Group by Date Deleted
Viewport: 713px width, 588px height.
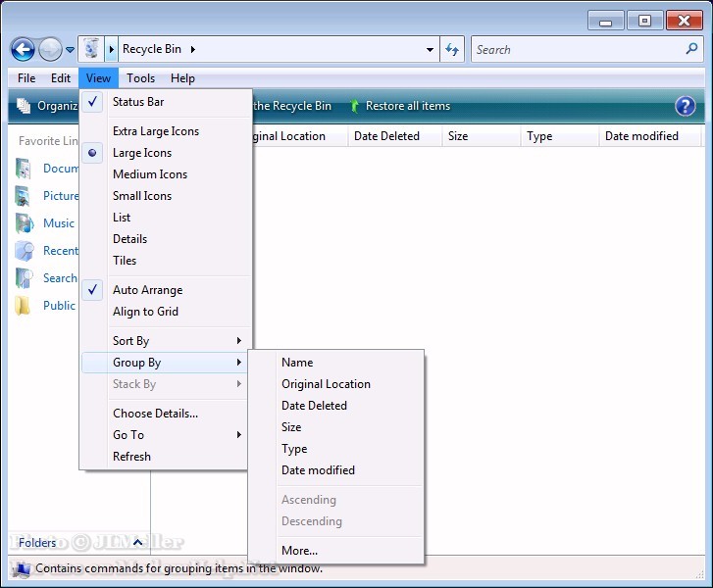point(336,406)
